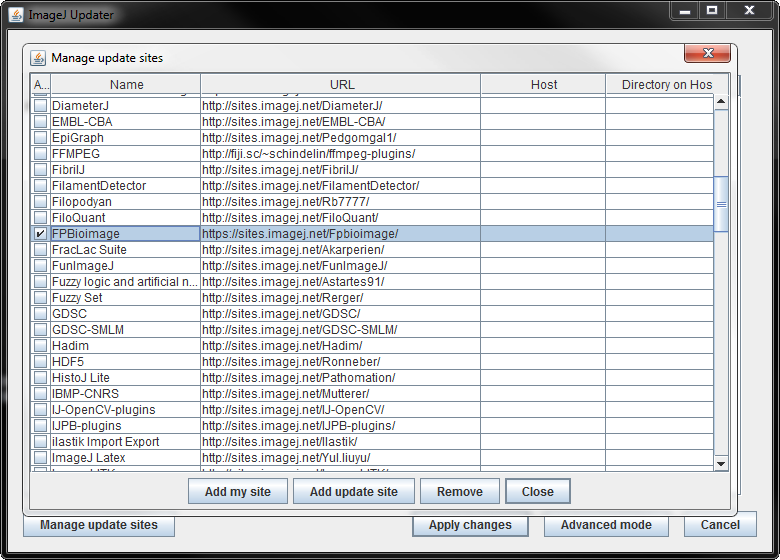Tick the FFMPEG checkbox
This screenshot has height=560, width=780.
click(40, 154)
